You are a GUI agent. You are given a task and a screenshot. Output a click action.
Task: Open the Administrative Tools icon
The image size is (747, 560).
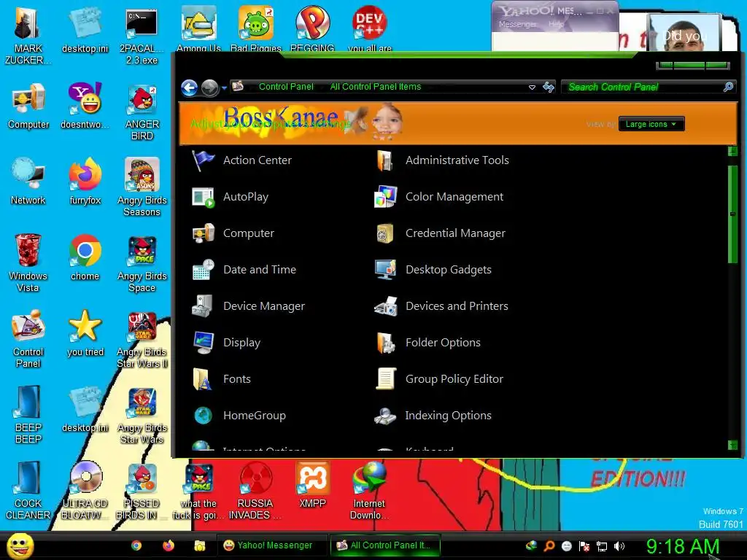(385, 160)
